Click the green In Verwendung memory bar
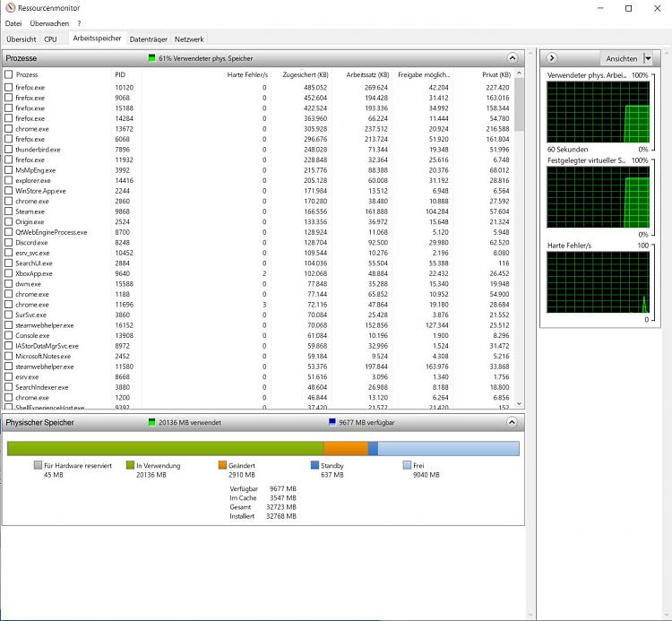The image size is (672, 621). pyautogui.click(x=165, y=449)
